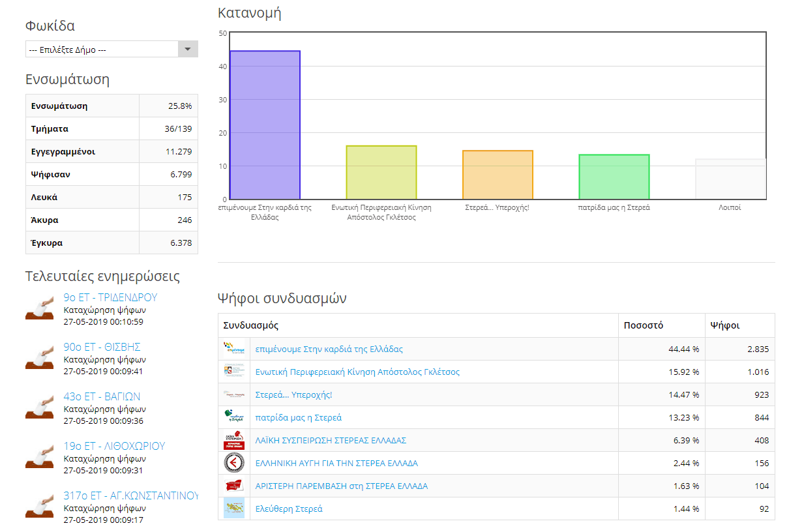Open 'επιμένουμε Στην καρδιά της Ελλάδας' link
Screen dimensions: 804x532
pyautogui.click(x=329, y=349)
